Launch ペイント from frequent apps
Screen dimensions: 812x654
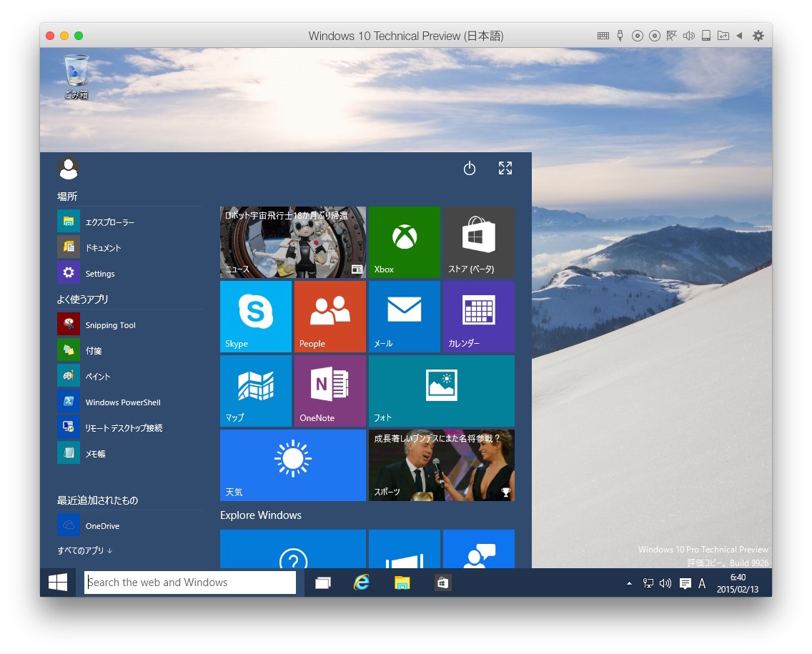129,376
